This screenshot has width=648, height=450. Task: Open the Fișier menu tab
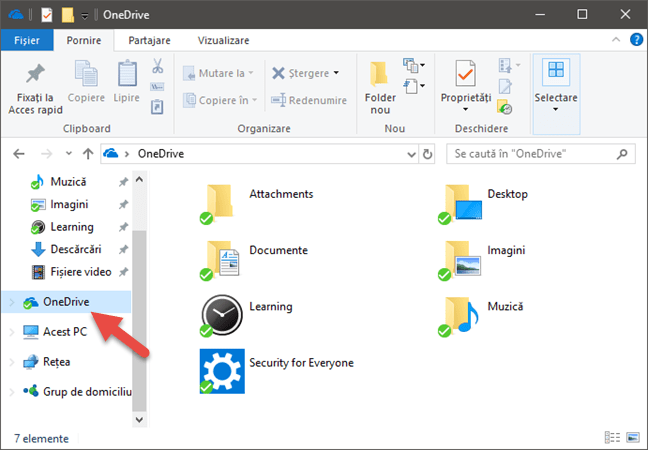click(x=27, y=40)
